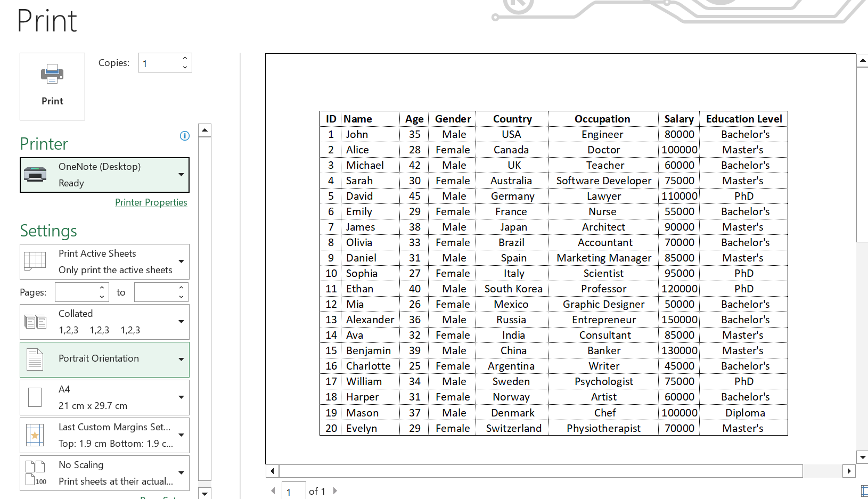Screen dimensions: 868x499
Task: Click the Portrait Orientation page icon
Action: point(35,359)
